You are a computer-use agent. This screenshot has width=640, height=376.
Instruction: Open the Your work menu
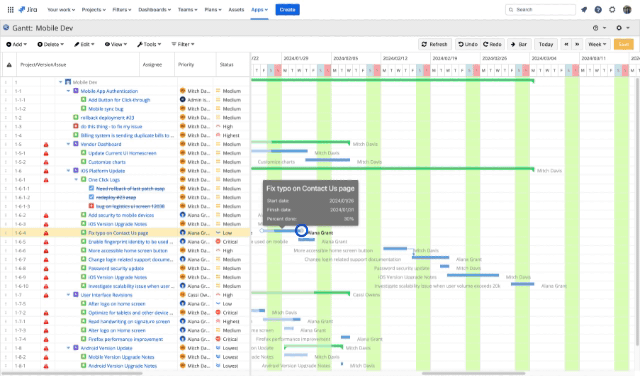click(61, 9)
